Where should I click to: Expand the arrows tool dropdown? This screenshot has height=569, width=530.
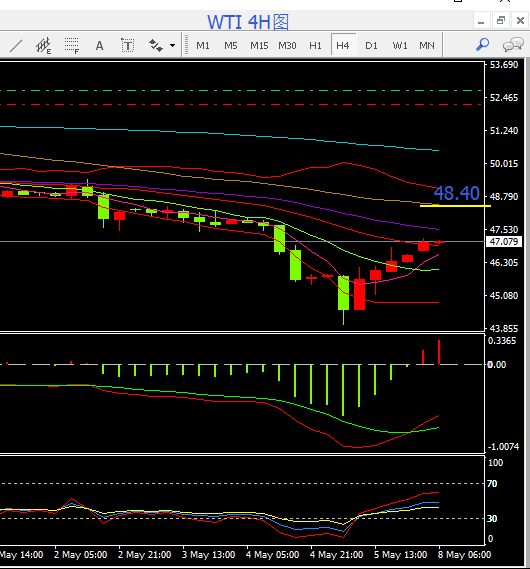(173, 46)
